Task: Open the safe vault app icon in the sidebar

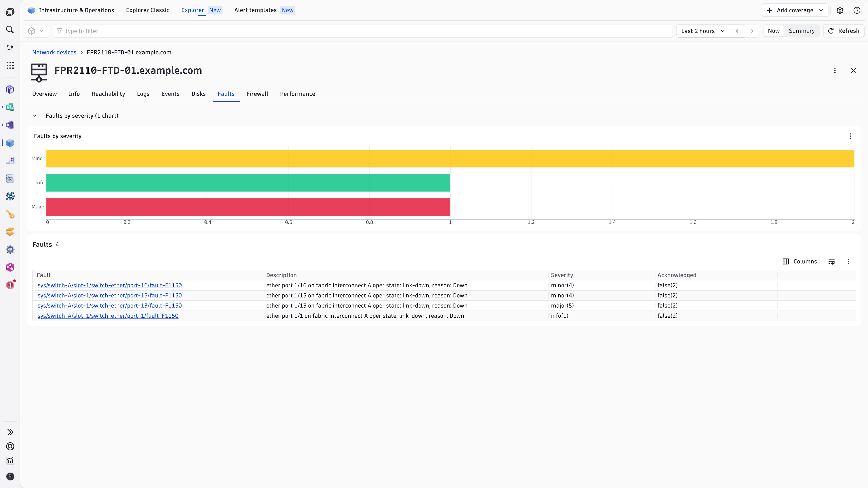Action: [x=10, y=178]
